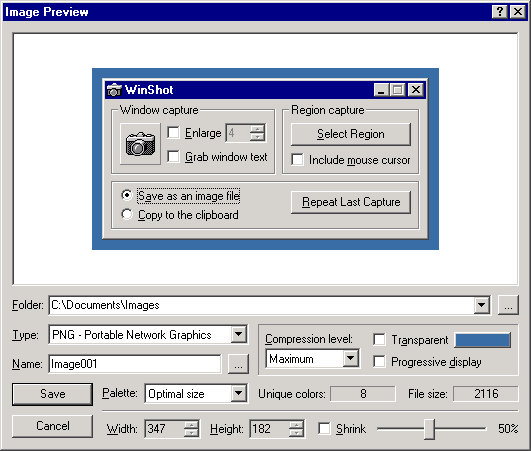Click the Height spinner down arrow

[x=296, y=433]
